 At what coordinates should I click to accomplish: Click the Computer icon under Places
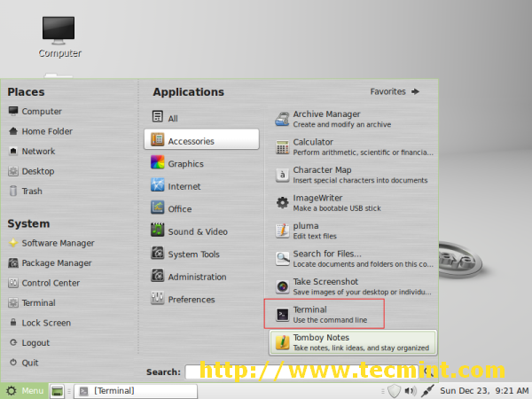13,111
